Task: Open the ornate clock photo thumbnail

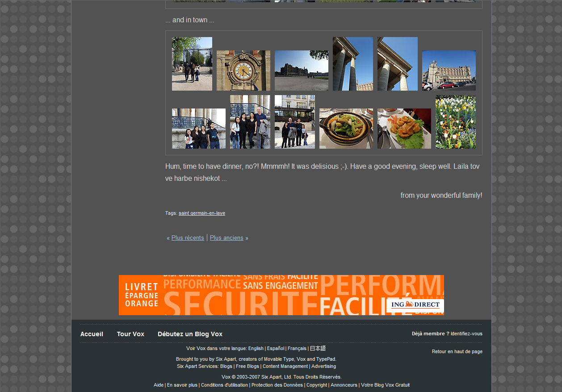Action: pyautogui.click(x=243, y=71)
